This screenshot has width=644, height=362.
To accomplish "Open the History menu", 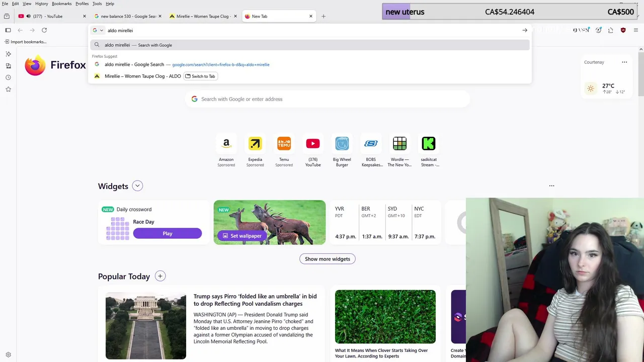I will coord(42,4).
